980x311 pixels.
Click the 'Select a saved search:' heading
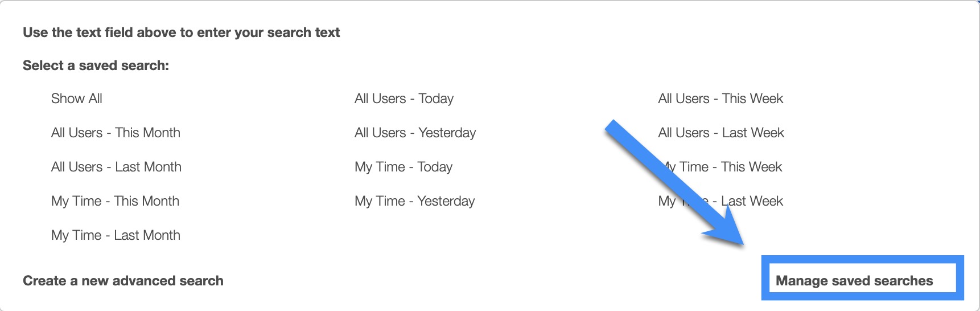pos(96,66)
